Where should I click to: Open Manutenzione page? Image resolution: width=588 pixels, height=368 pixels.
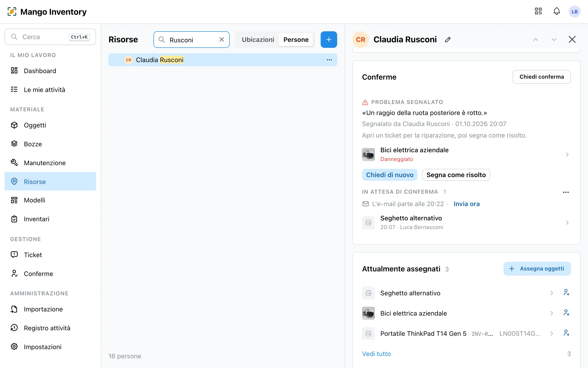tap(50, 163)
